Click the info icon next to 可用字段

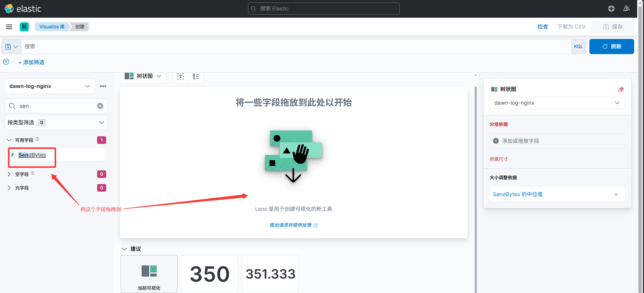pyautogui.click(x=37, y=139)
